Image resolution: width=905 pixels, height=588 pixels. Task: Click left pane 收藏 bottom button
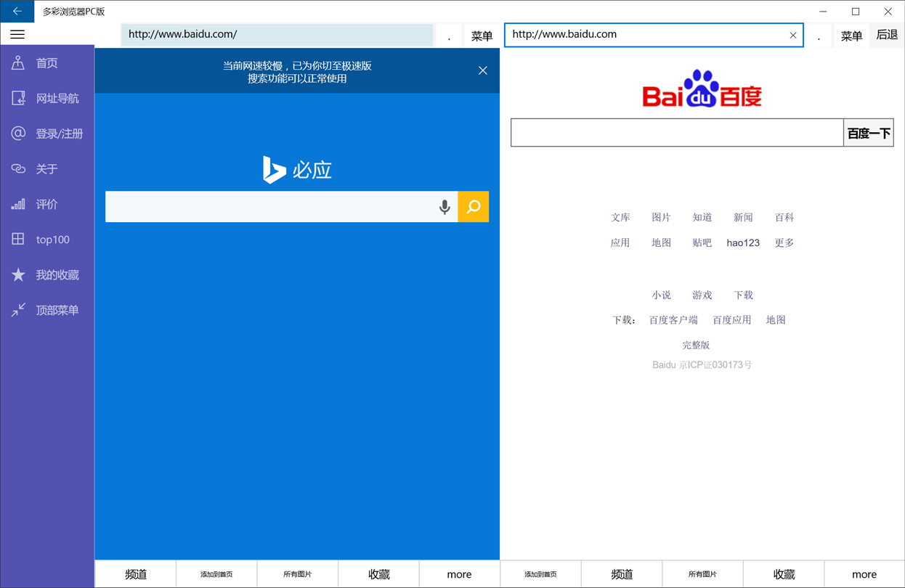[378, 574]
